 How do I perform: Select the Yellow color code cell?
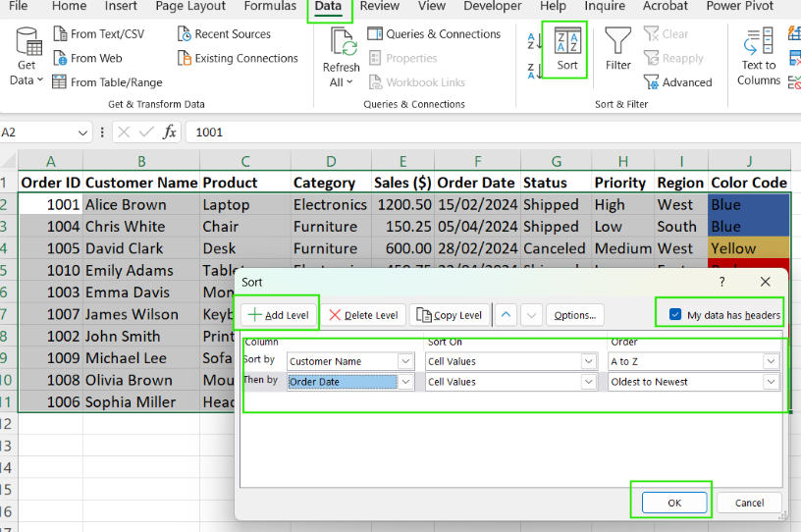(748, 248)
